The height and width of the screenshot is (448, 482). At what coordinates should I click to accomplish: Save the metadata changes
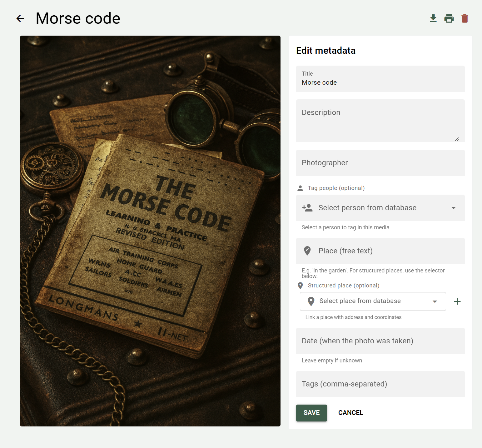click(x=311, y=413)
